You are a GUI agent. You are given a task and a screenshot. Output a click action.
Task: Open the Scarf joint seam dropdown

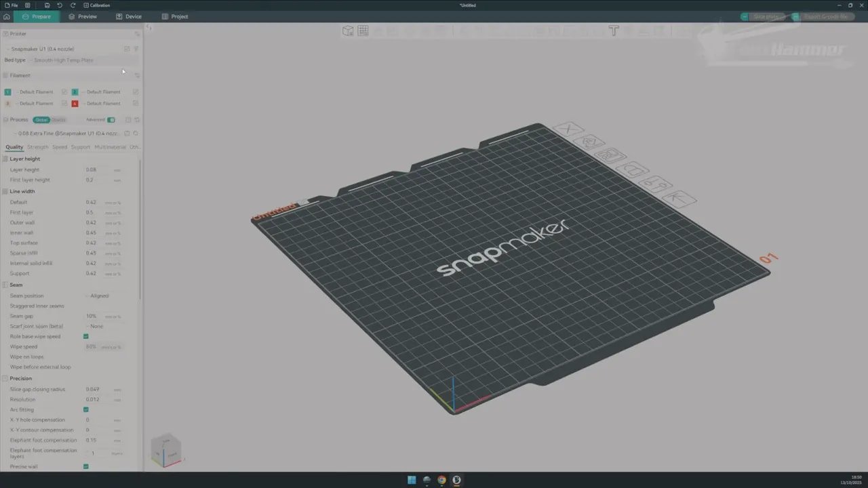104,327
